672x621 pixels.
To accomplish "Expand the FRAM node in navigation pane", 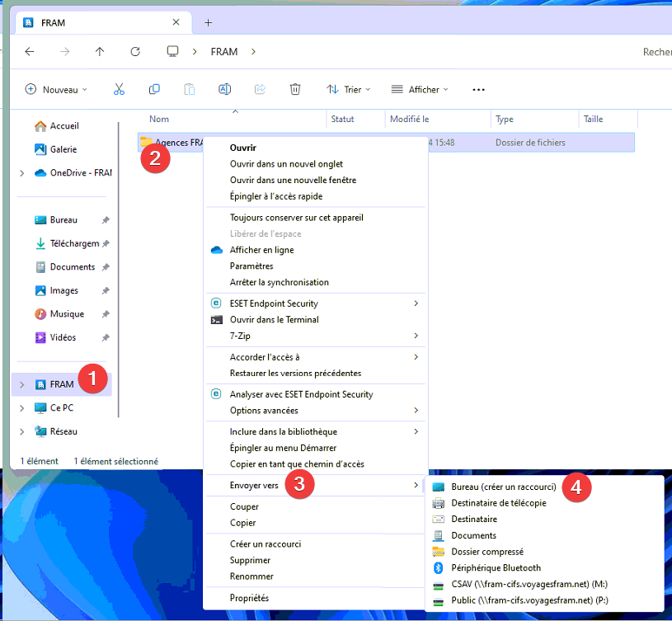I will (x=22, y=385).
